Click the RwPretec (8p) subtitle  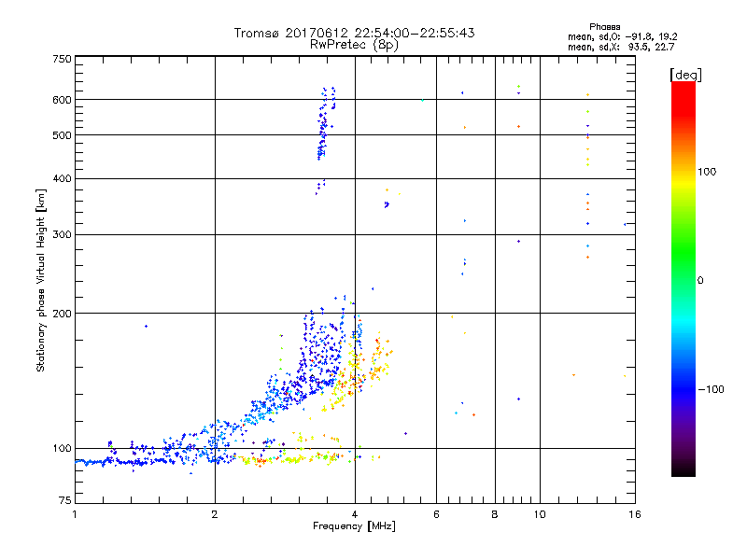(x=354, y=45)
